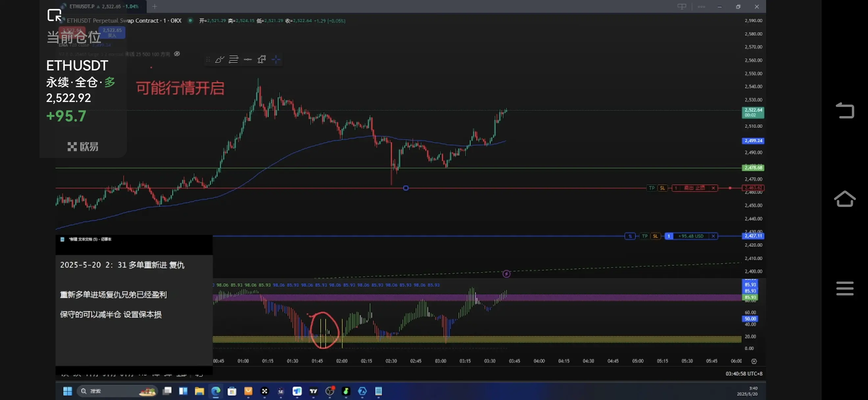868x400 pixels.
Task: Click the taskbar clock showing 3:40
Action: tap(747, 391)
